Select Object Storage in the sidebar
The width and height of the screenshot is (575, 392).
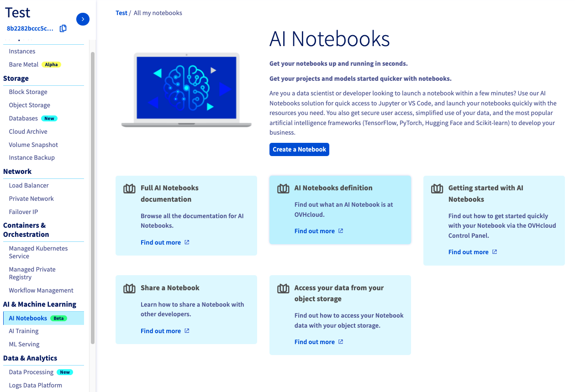30,105
